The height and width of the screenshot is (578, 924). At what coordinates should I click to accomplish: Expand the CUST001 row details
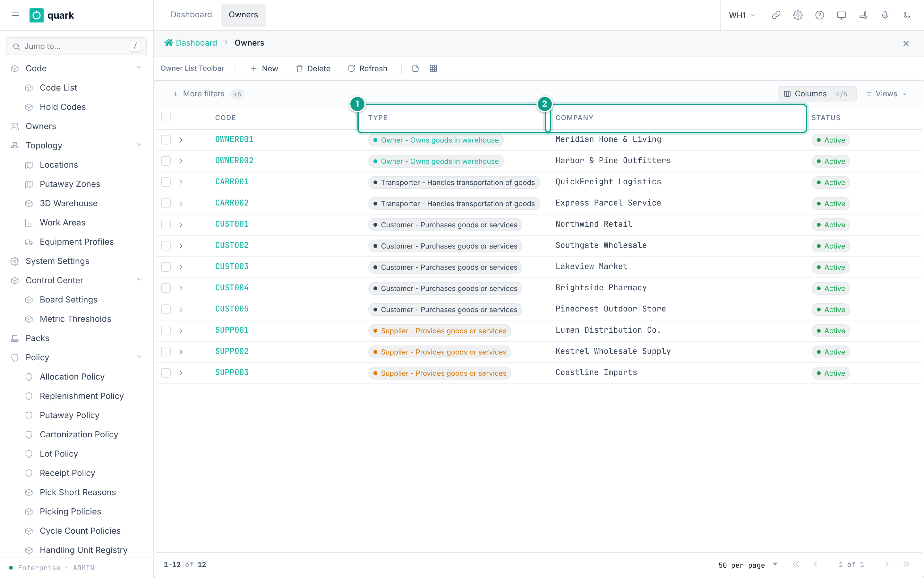coord(181,225)
